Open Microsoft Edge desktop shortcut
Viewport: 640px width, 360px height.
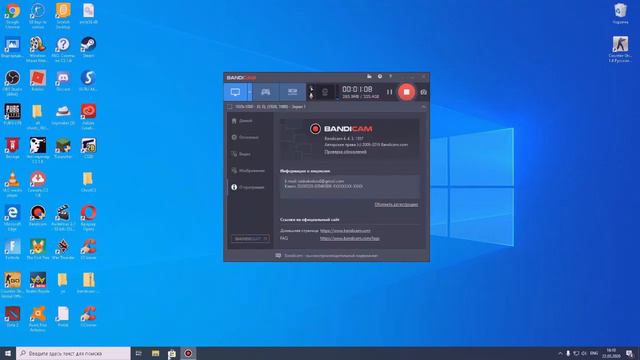click(x=12, y=217)
